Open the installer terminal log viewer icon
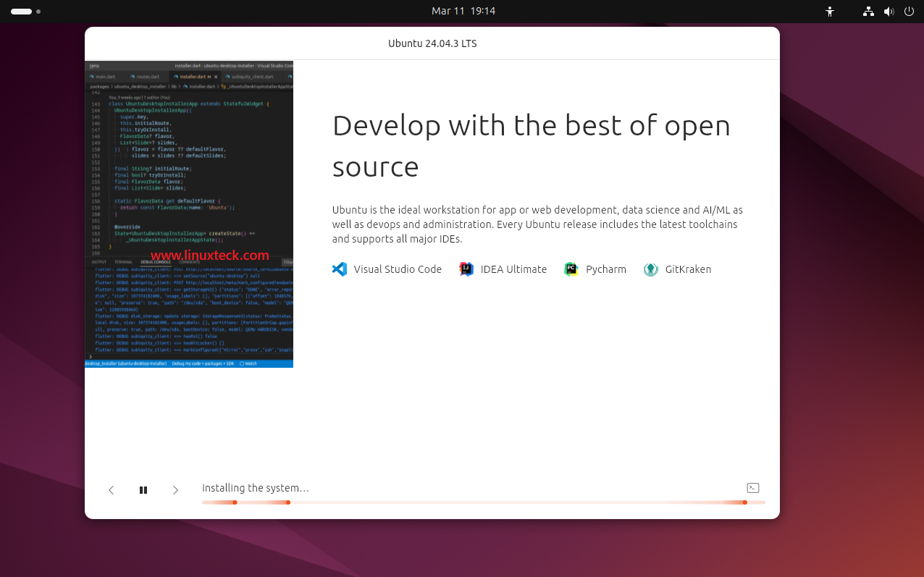The image size is (924, 577). (x=752, y=487)
